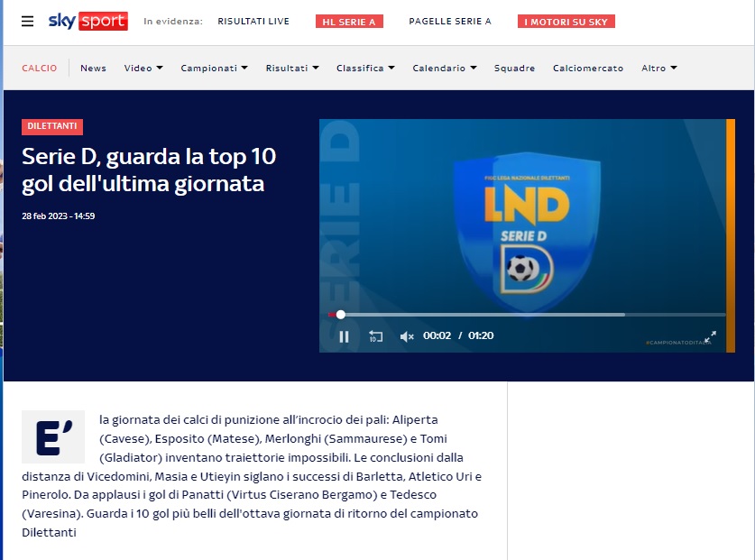Viewport: 755px width, 560px height.
Task: Open the hamburger menu
Action: click(28, 21)
